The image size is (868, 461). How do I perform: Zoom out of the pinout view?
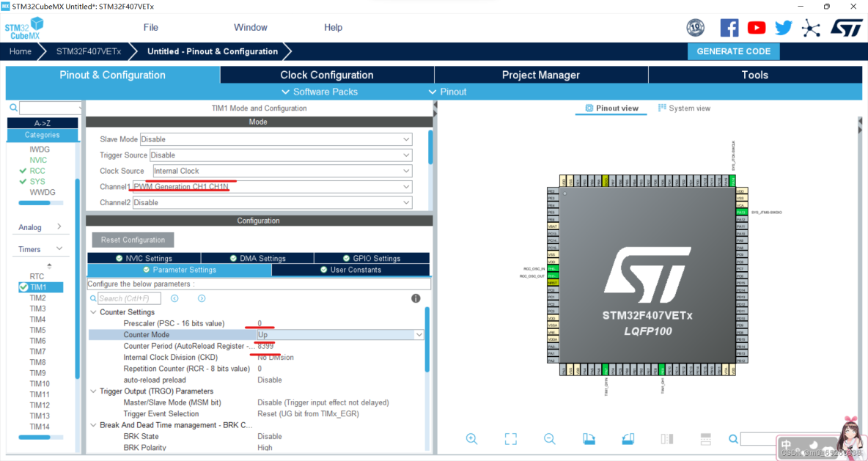click(x=549, y=438)
